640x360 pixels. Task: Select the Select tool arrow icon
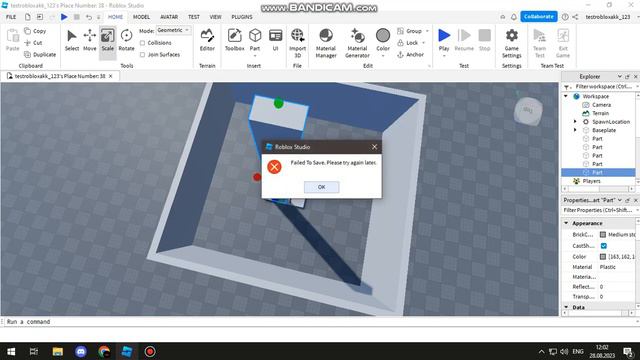point(71,36)
